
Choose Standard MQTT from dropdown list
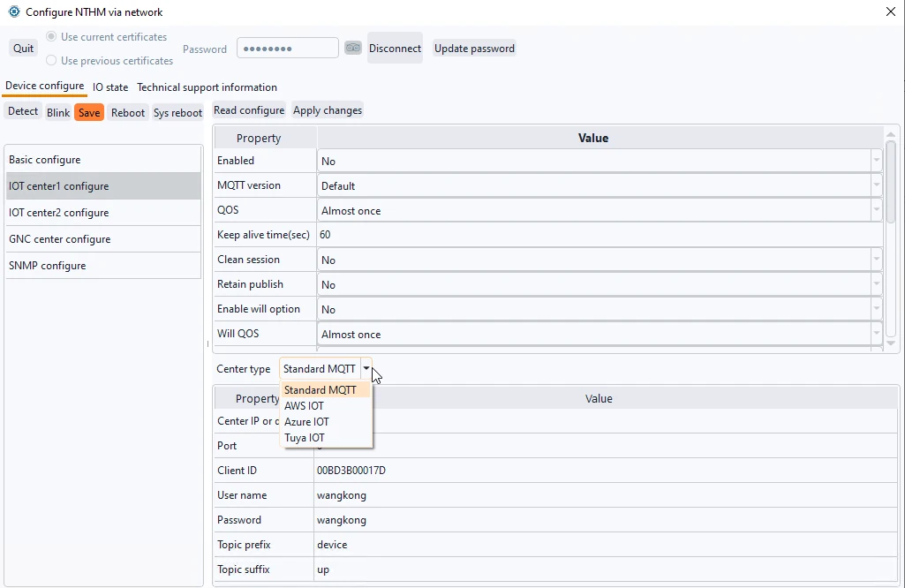[325, 390]
